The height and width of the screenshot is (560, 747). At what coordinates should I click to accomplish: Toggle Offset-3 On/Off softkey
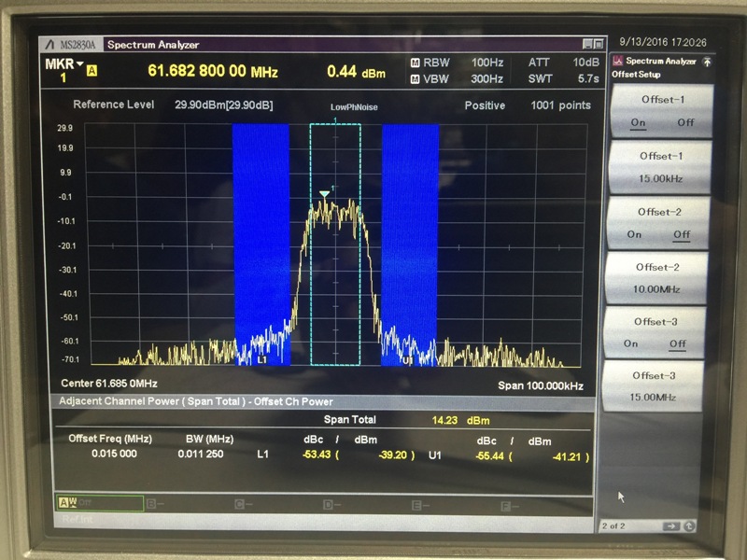[x=660, y=332]
